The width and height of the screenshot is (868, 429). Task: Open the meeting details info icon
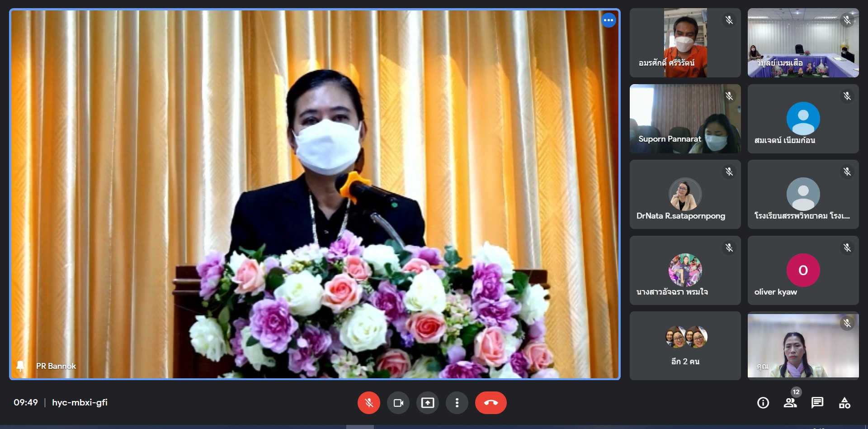pos(763,403)
